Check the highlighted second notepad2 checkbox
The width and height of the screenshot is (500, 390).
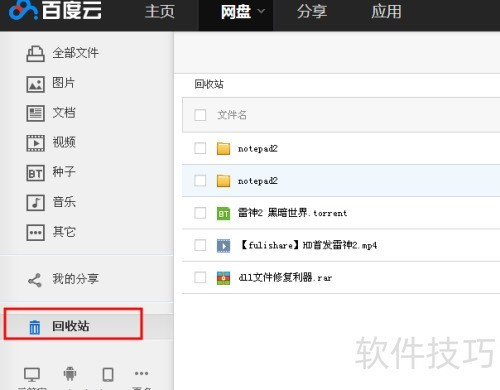click(x=200, y=180)
